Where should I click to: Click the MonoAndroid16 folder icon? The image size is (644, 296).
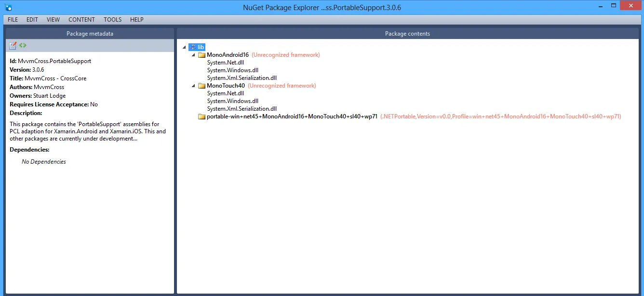tap(201, 55)
